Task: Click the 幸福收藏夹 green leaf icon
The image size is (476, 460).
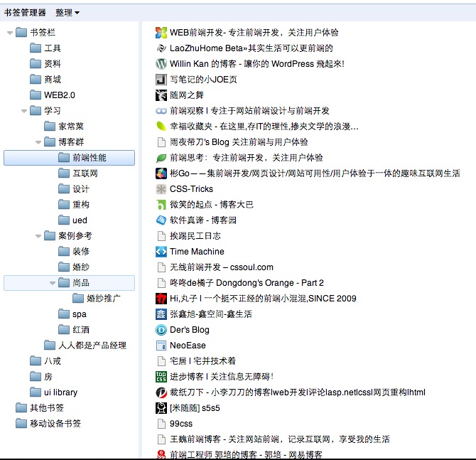Action: 161,127
